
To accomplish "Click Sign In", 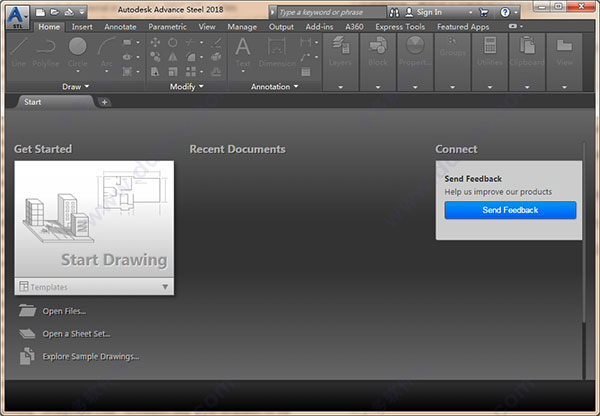I will point(423,13).
